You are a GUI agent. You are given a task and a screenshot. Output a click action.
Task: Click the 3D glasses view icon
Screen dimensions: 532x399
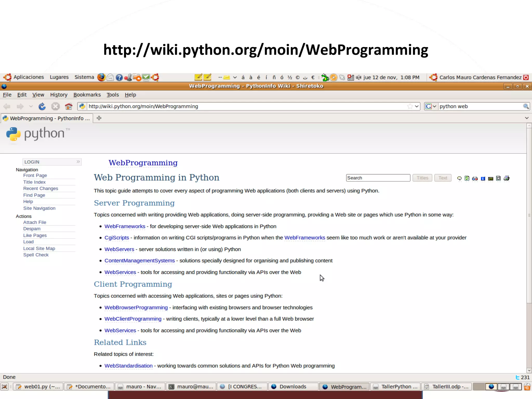tap(475, 178)
